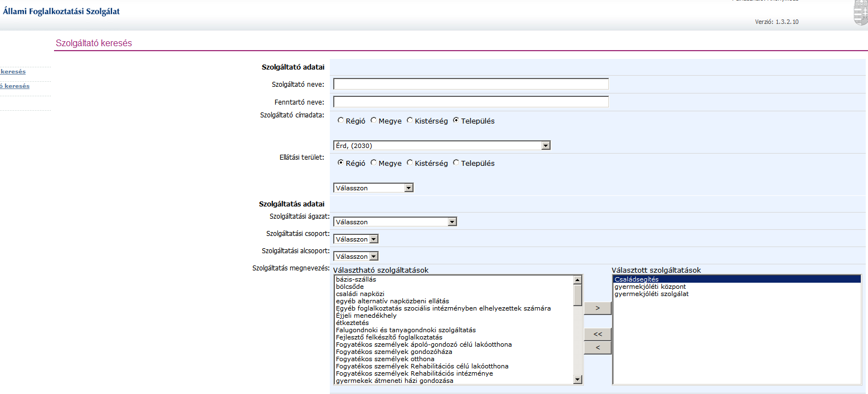This screenshot has width=868, height=394.
Task: Open the partially visible 'ó keresés' sidebar link
Action: pyautogui.click(x=15, y=86)
